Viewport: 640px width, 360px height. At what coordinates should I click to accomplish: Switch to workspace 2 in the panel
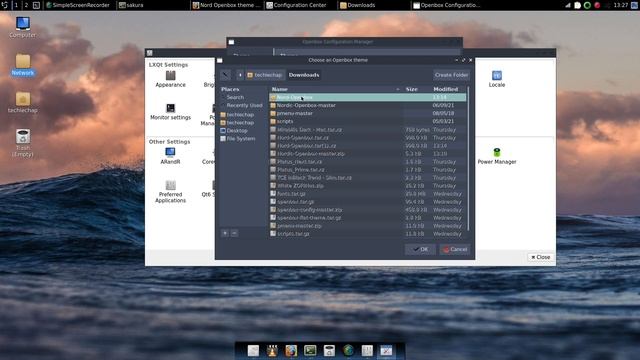[26, 5]
